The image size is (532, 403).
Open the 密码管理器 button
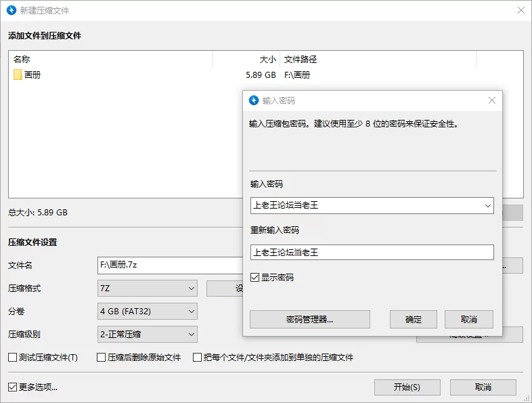[309, 320]
